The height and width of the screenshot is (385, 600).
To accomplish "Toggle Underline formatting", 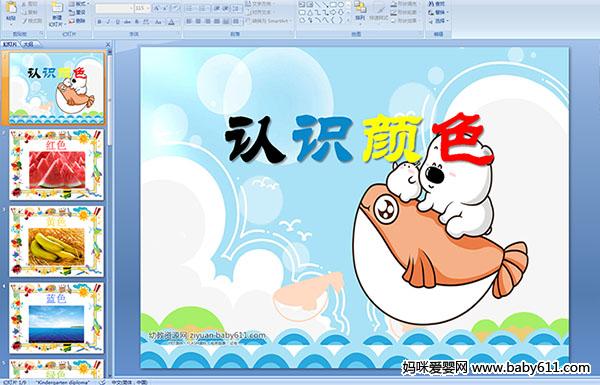I will (117, 22).
